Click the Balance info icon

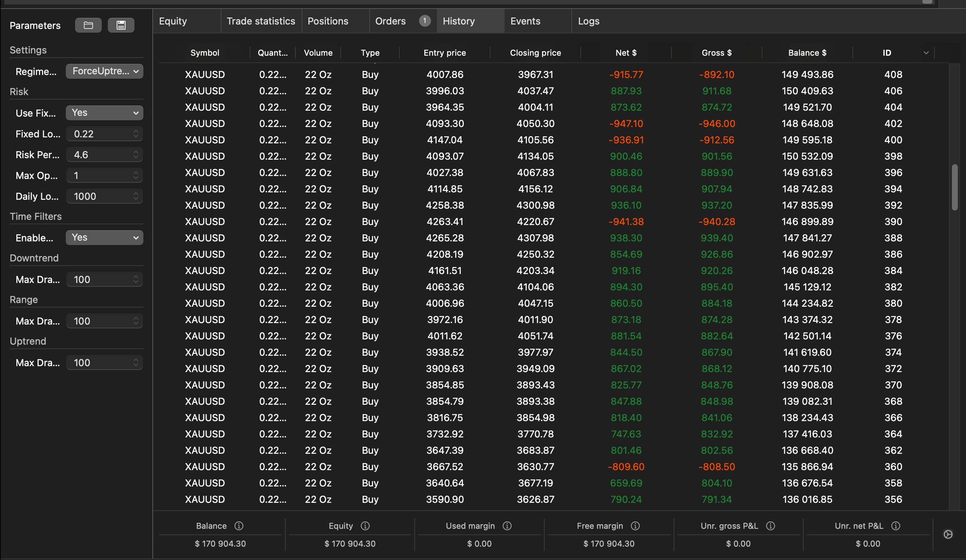pos(239,525)
